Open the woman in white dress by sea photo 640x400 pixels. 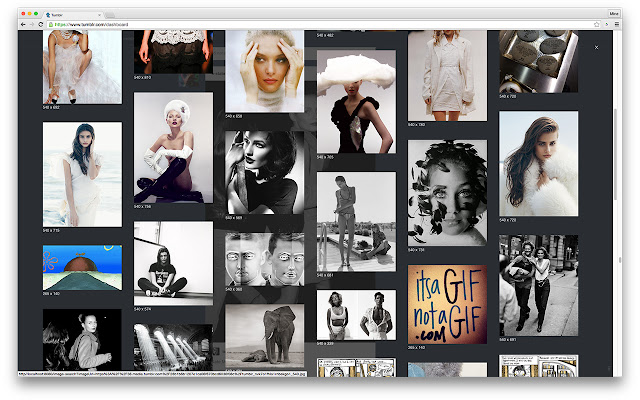pyautogui.click(x=82, y=174)
